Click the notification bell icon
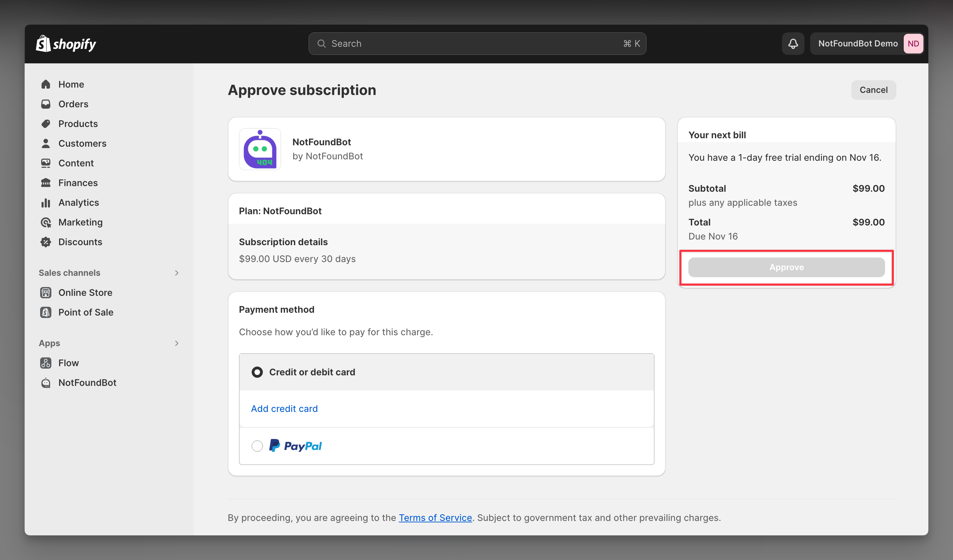 [x=793, y=43]
